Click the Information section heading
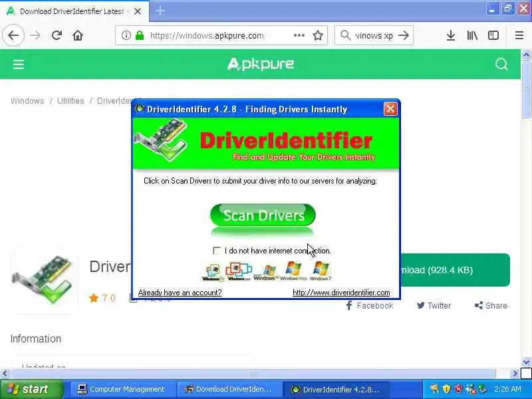The height and width of the screenshot is (399, 532). [36, 338]
